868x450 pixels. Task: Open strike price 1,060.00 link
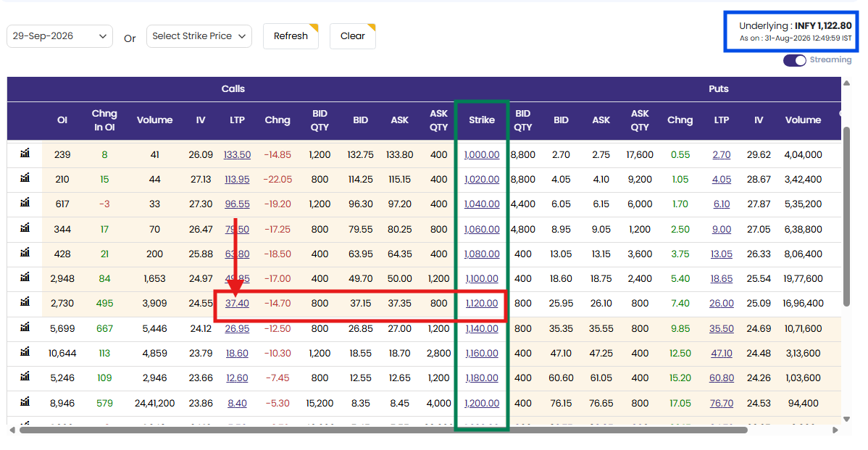[482, 229]
